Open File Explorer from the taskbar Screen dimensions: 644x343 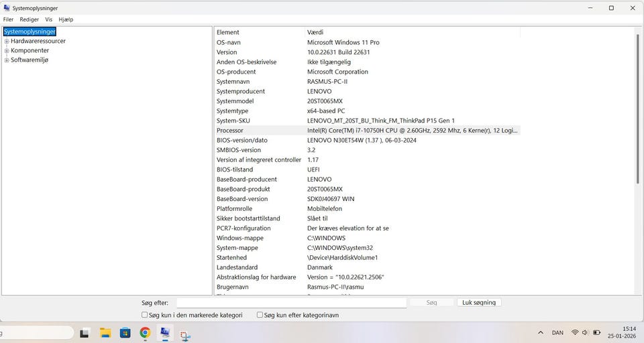(x=105, y=333)
